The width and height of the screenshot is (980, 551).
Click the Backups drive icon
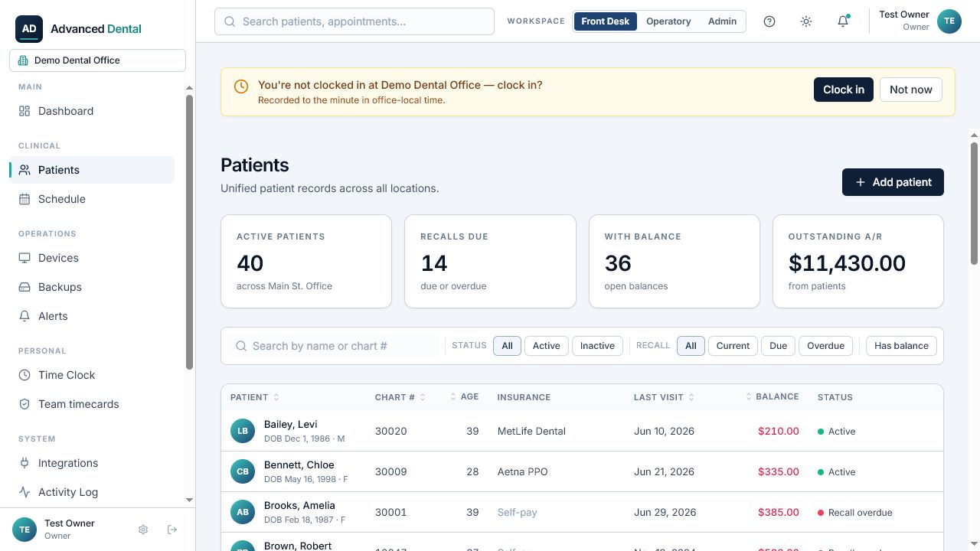pos(24,287)
